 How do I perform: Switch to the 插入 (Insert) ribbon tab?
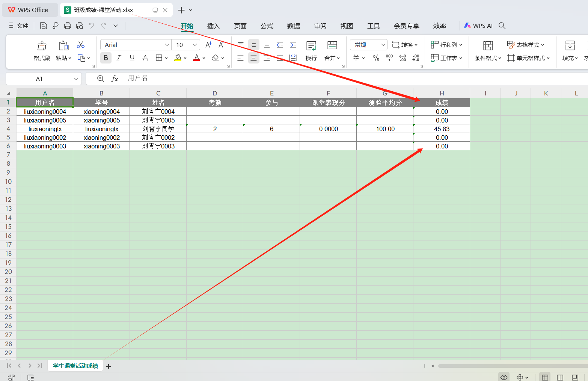(x=213, y=26)
